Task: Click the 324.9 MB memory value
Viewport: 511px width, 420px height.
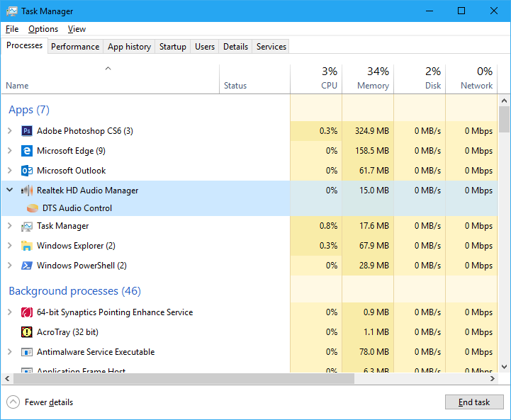Action: [372, 131]
